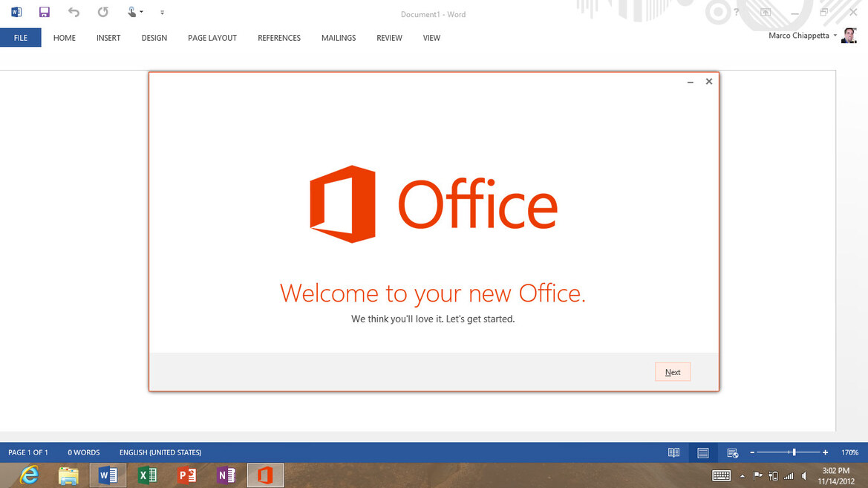
Task: Open the touch keyboard from the taskbar
Action: tap(721, 475)
